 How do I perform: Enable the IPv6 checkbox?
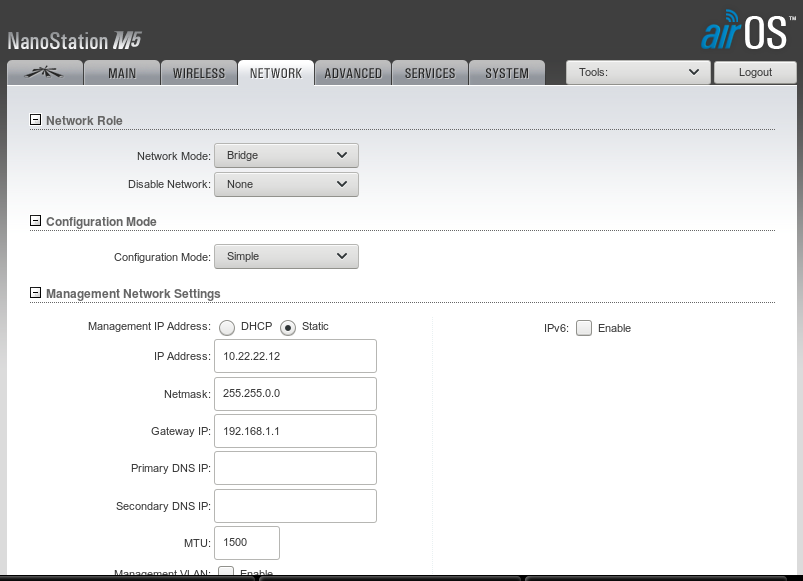[x=584, y=328]
